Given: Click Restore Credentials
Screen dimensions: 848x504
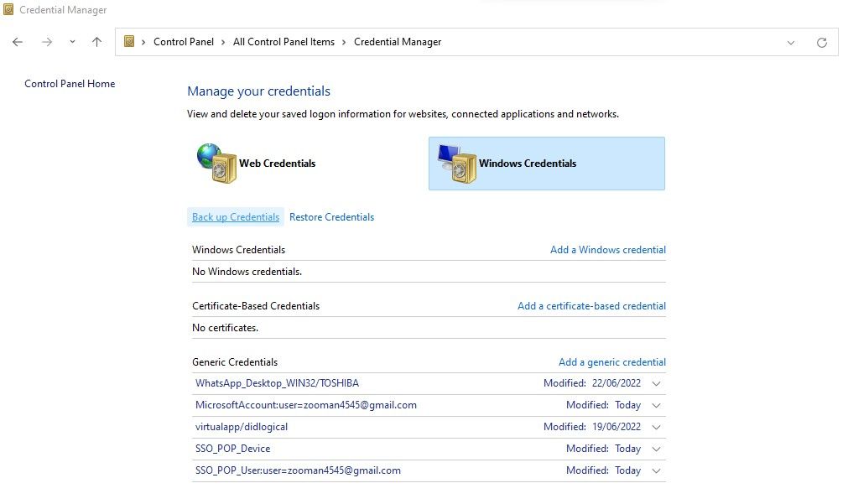Looking at the screenshot, I should pyautogui.click(x=330, y=216).
